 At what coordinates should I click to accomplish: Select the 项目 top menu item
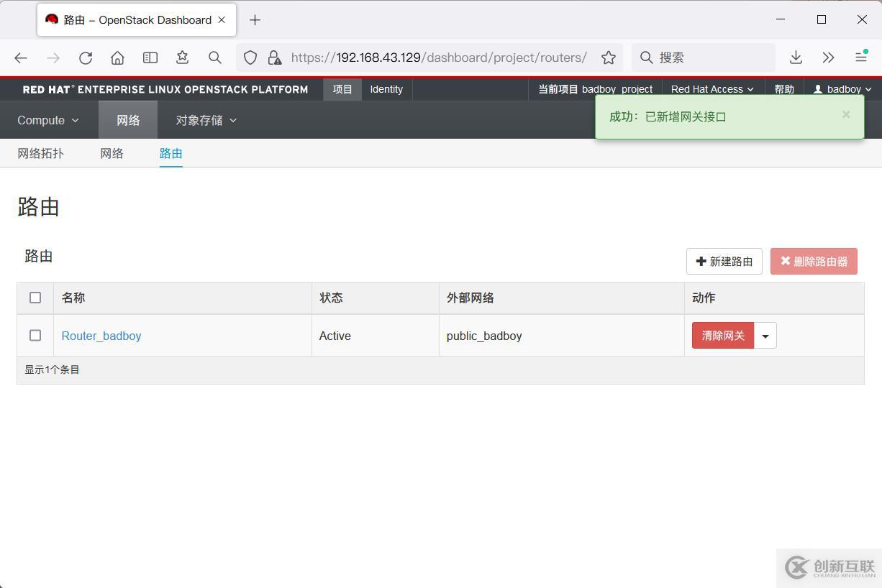pyautogui.click(x=342, y=89)
